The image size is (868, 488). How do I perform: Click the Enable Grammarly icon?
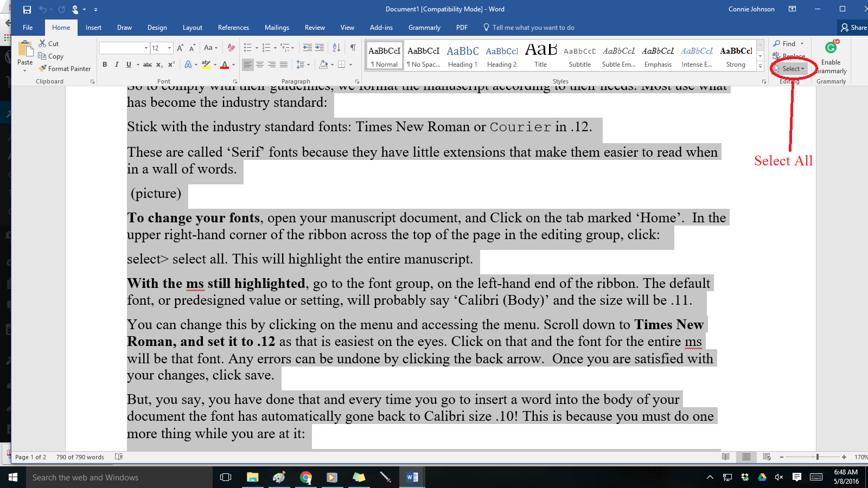click(831, 48)
